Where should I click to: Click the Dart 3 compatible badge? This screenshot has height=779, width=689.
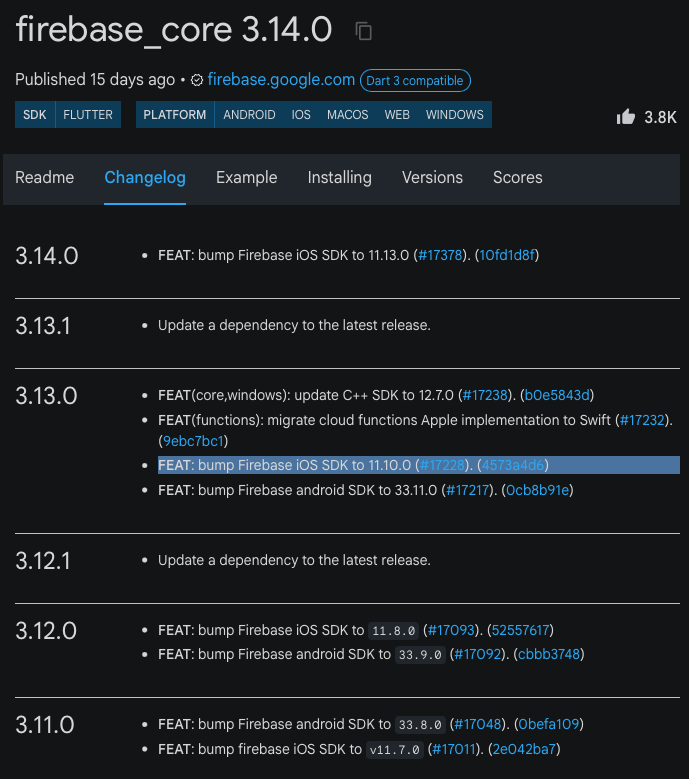point(415,80)
